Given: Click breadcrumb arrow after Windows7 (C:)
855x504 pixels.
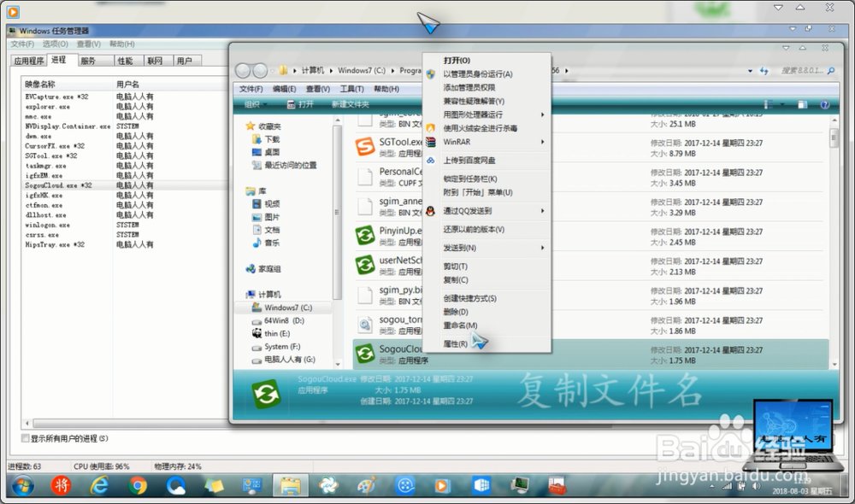Looking at the screenshot, I should pyautogui.click(x=392, y=71).
